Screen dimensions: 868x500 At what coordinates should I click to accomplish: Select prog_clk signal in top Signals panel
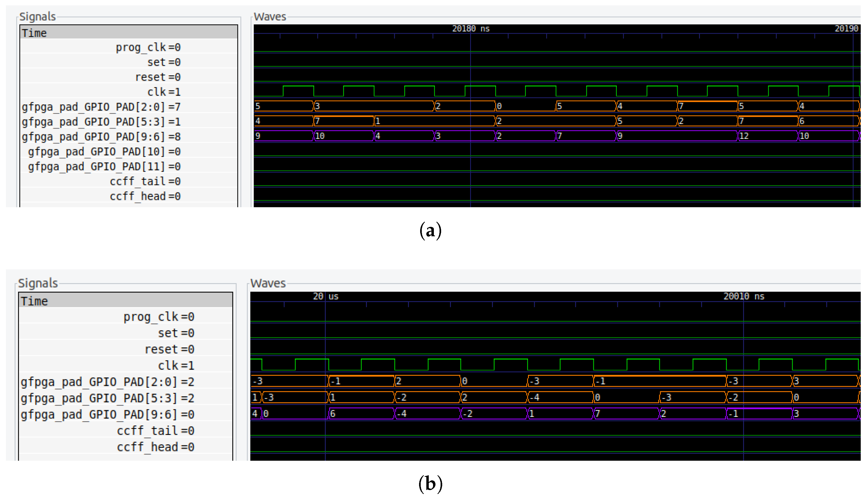point(148,47)
